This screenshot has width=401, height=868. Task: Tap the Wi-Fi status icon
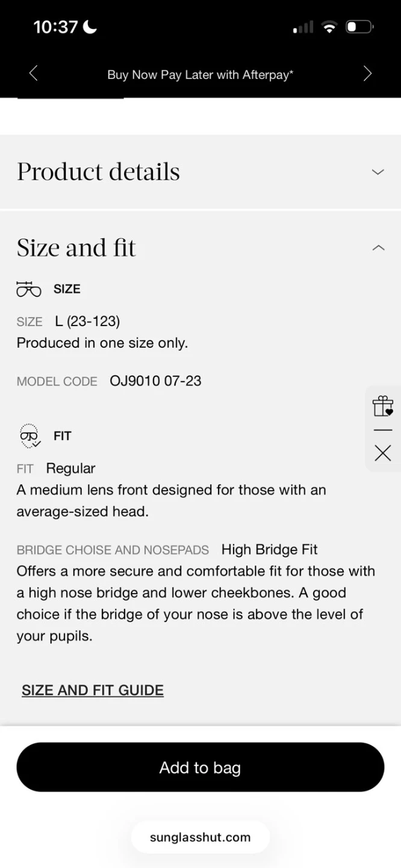[x=329, y=27]
